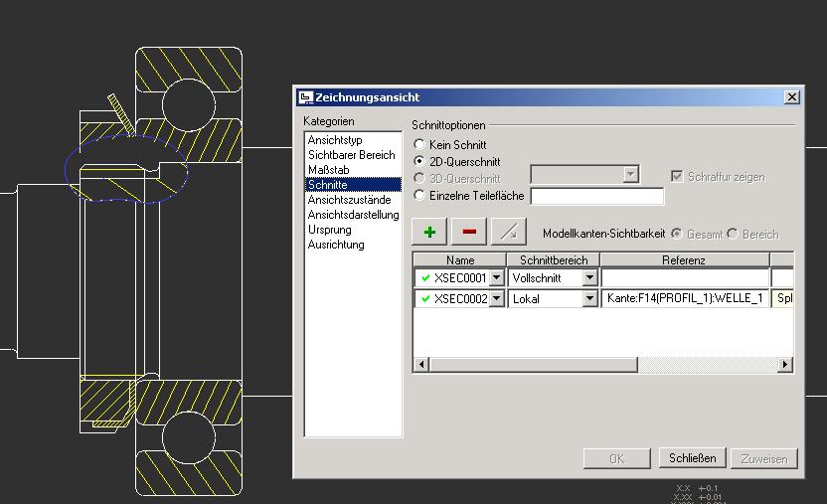Open the Vollschnitt section-area dropdown
The height and width of the screenshot is (504, 827).
[589, 278]
